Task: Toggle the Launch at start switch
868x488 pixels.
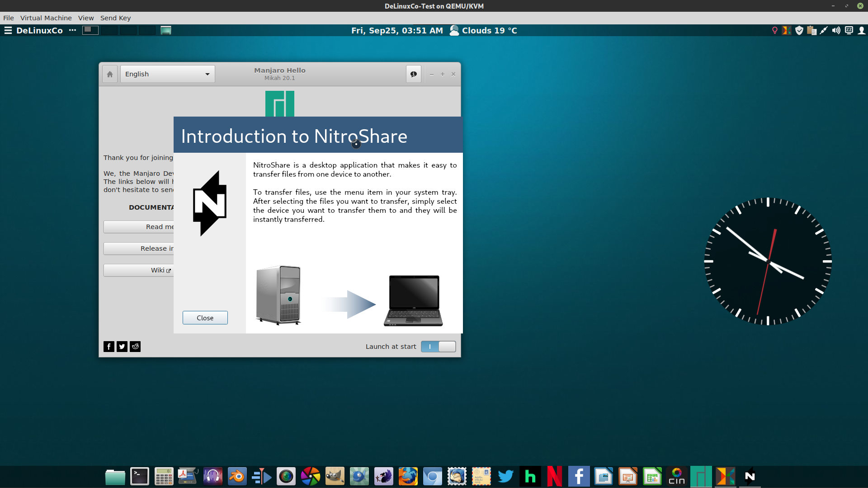Action: 438,347
